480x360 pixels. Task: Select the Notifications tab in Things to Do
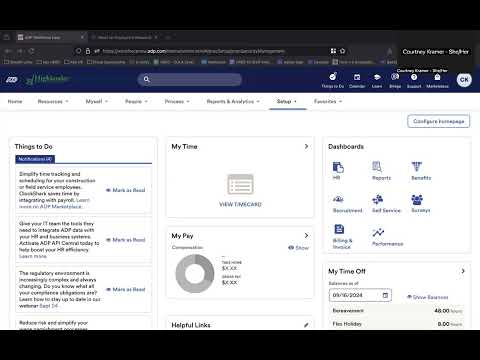pyautogui.click(x=35, y=159)
